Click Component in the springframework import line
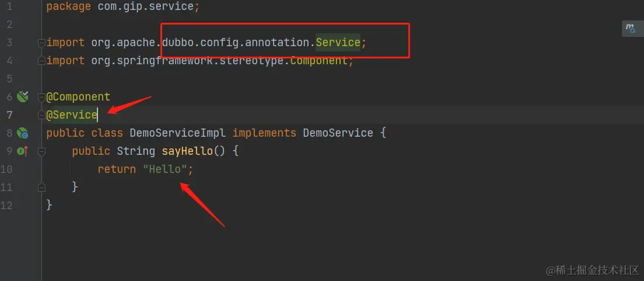Viewport: 644px width, 281px height. coord(318,61)
